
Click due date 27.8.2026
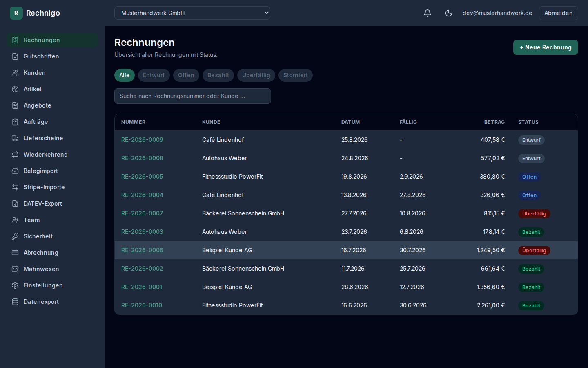(x=412, y=195)
